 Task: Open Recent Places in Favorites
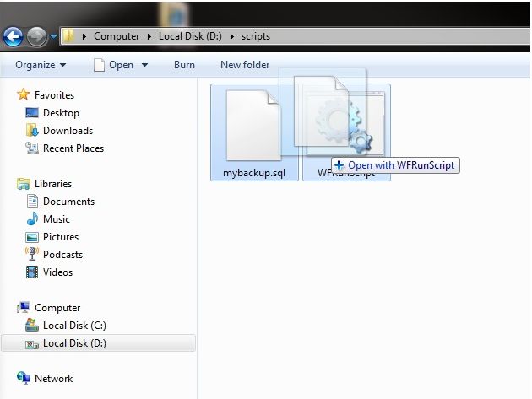73,148
